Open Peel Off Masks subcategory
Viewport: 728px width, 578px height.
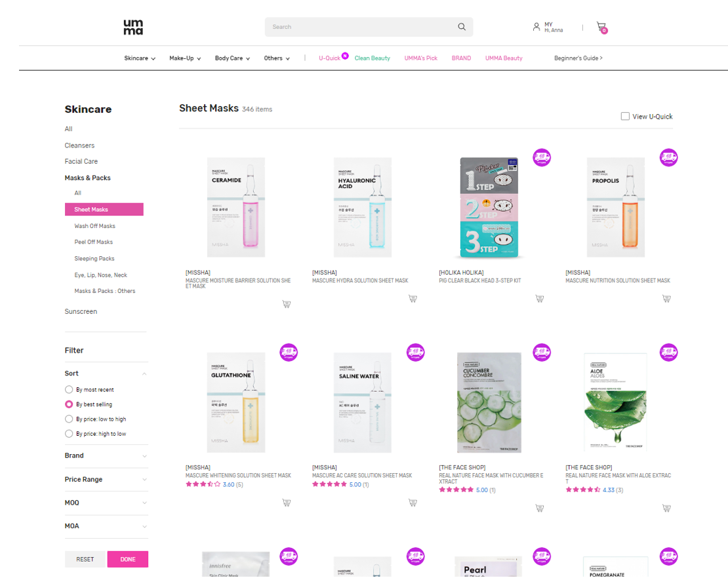pos(93,242)
